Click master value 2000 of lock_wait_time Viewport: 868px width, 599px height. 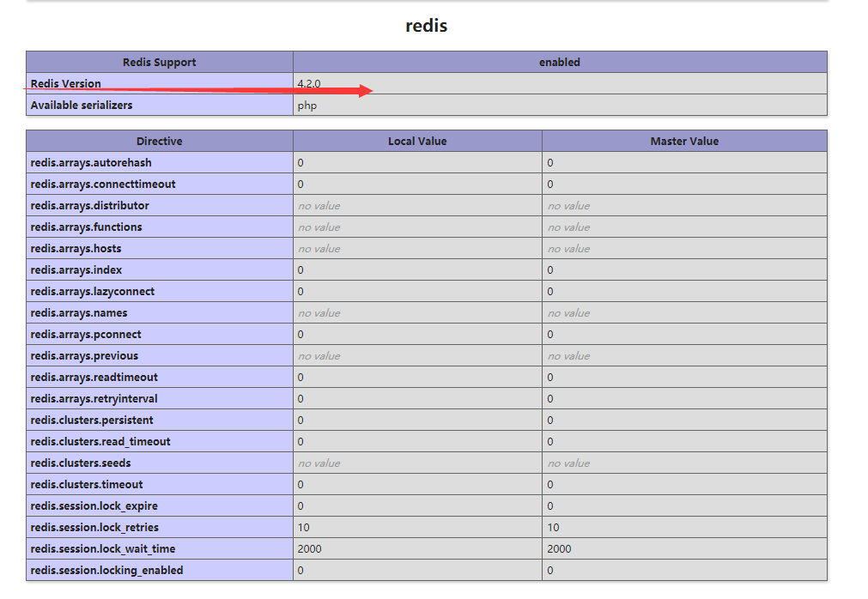559,549
